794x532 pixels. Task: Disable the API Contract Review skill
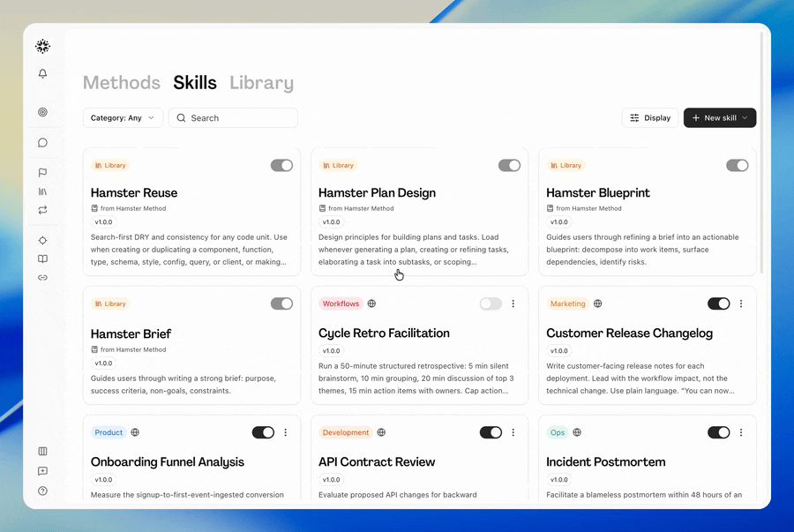point(491,432)
